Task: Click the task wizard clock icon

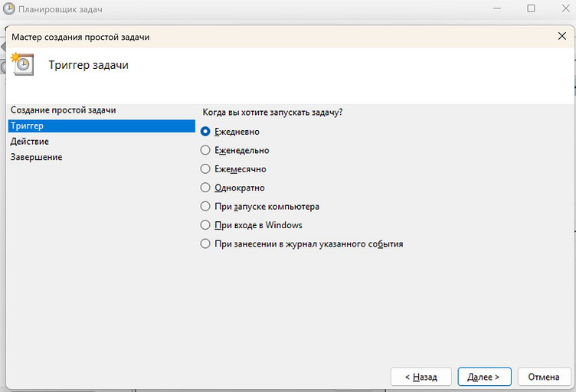Action: click(22, 64)
